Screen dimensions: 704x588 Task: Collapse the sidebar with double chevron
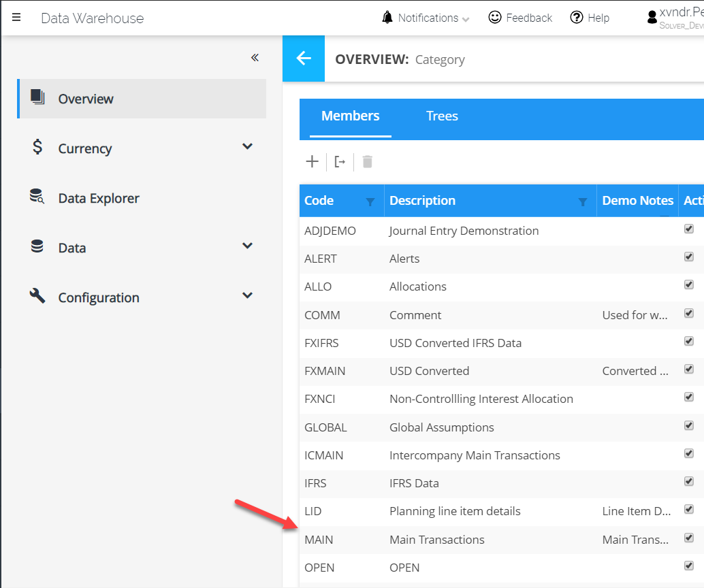(255, 58)
